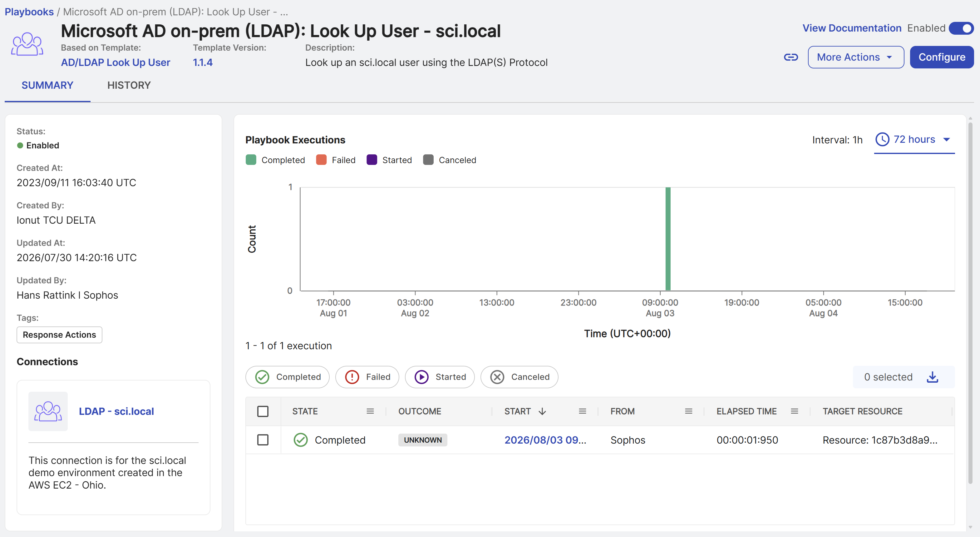Click the play icon on Started filter chip
Image resolution: width=980 pixels, height=537 pixels.
coord(421,377)
